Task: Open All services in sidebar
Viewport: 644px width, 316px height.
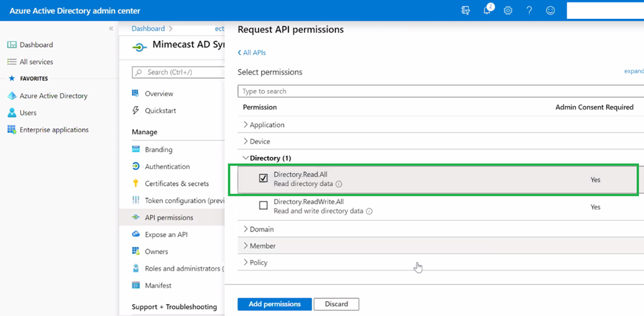Action: (x=36, y=62)
